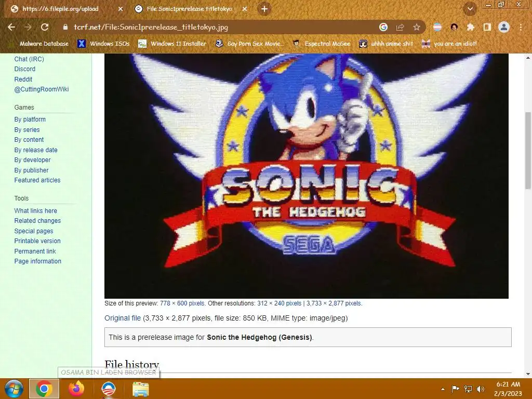The image size is (532, 399).
Task: Open the Windows Start button
Action: pos(14,389)
